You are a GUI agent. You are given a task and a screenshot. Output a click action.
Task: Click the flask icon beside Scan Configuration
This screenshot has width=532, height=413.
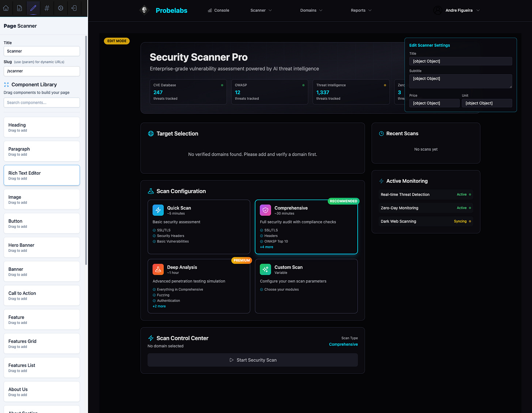151,191
